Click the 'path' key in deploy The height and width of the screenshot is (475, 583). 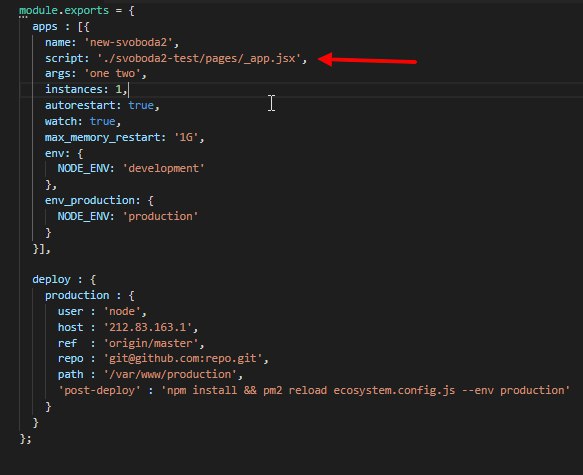pyautogui.click(x=70, y=374)
